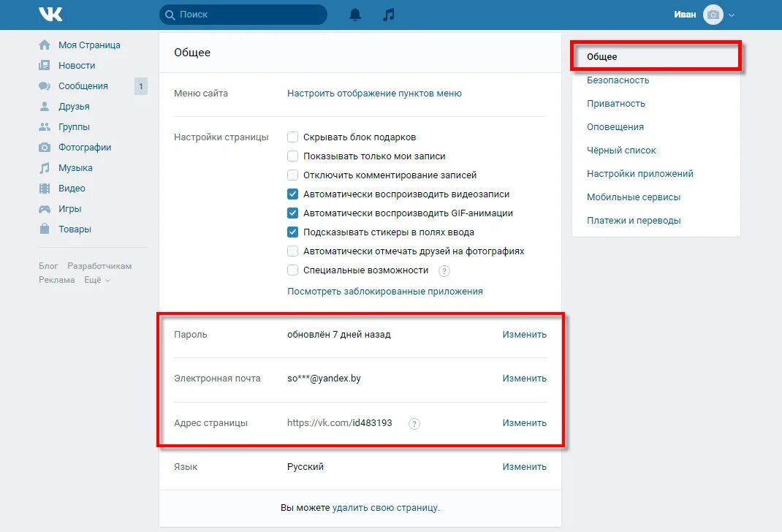Click the newspaper icon beside Новости
Image resolution: width=782 pixels, height=532 pixels.
coord(45,65)
